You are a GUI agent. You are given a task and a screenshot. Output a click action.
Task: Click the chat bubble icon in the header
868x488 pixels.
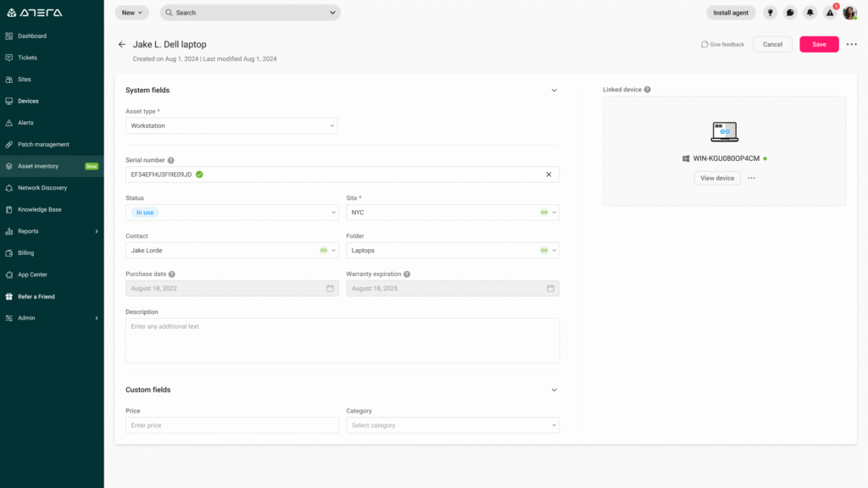(790, 13)
